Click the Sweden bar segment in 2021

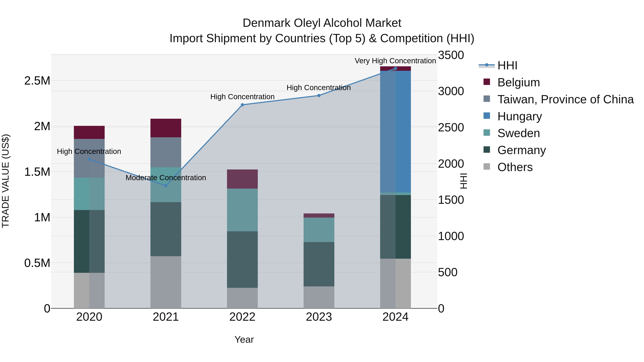coord(166,185)
